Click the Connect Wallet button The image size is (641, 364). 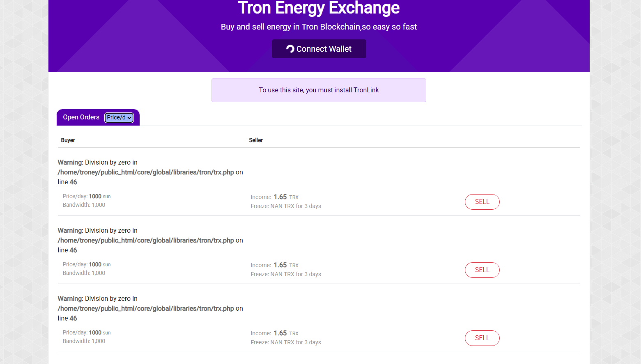click(319, 49)
